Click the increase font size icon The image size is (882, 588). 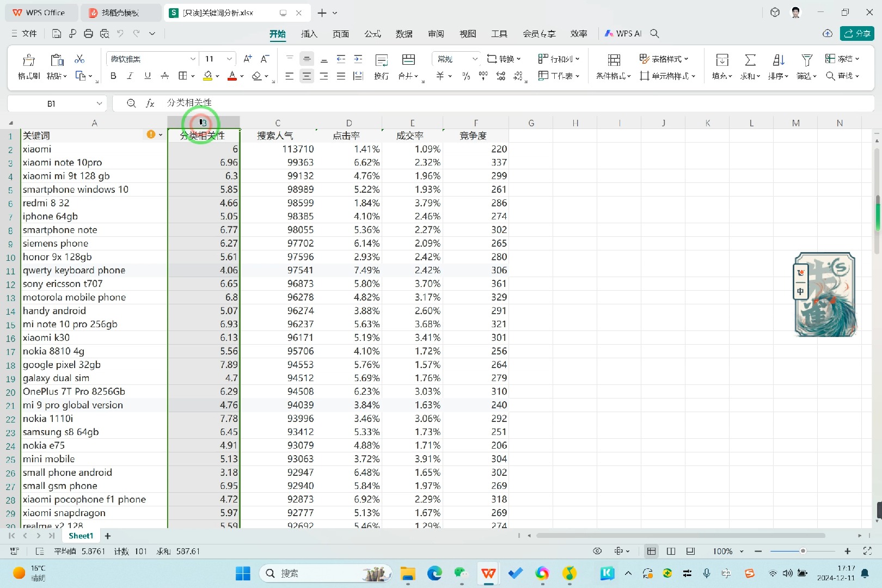click(248, 59)
